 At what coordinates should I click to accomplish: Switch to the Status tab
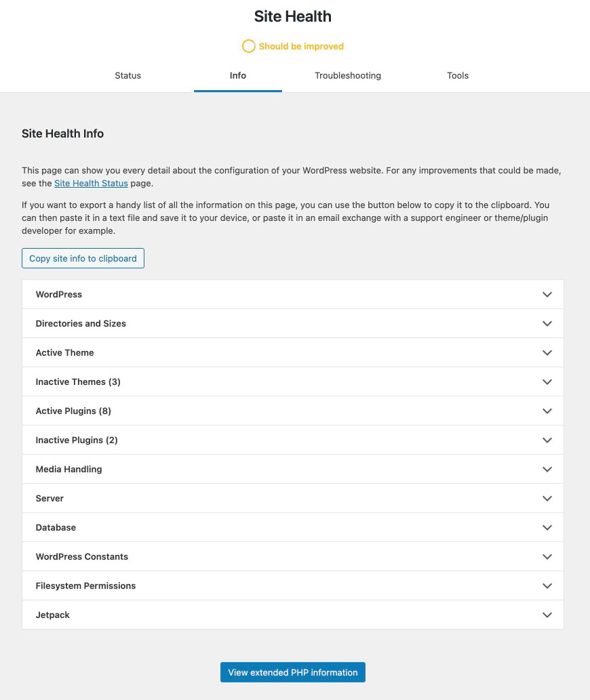(x=127, y=76)
